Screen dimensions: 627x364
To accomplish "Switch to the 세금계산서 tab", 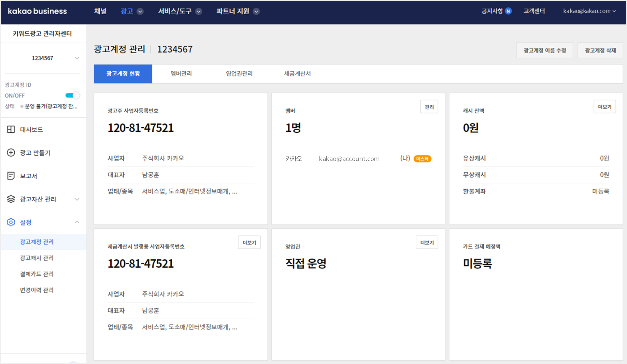I will point(297,74).
